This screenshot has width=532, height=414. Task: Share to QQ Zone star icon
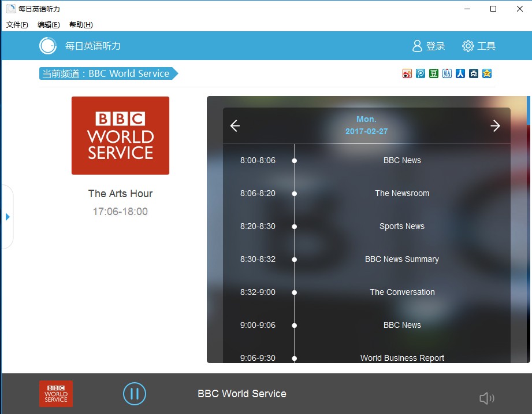[x=487, y=73]
